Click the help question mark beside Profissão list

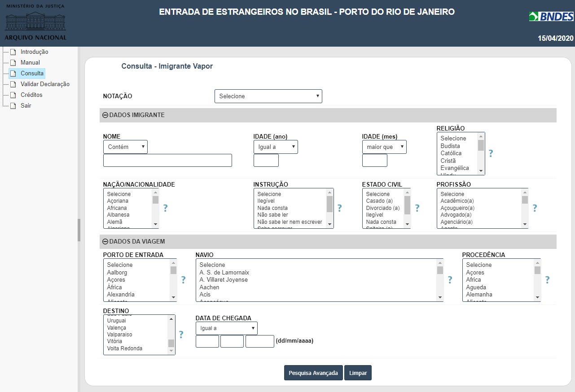[535, 208]
